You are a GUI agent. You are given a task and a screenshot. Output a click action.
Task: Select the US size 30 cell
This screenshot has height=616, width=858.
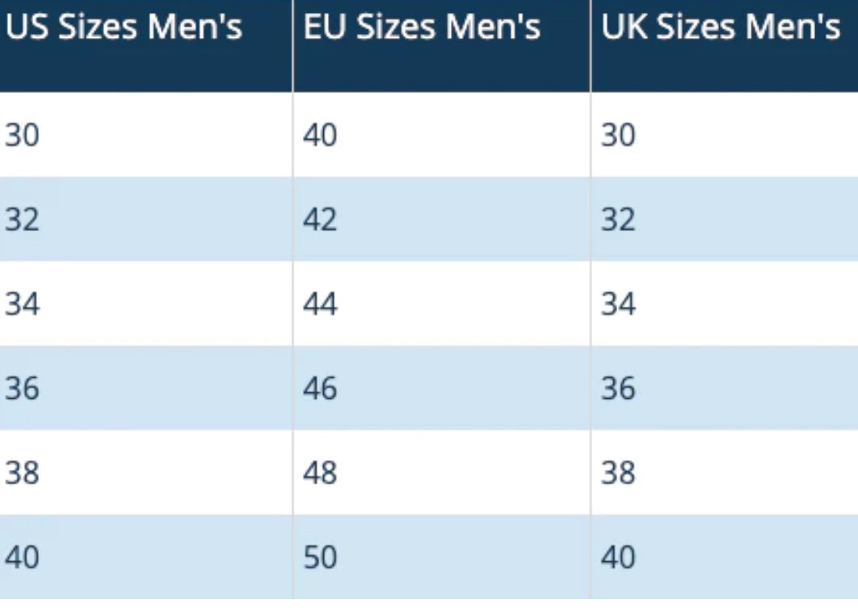[22, 135]
